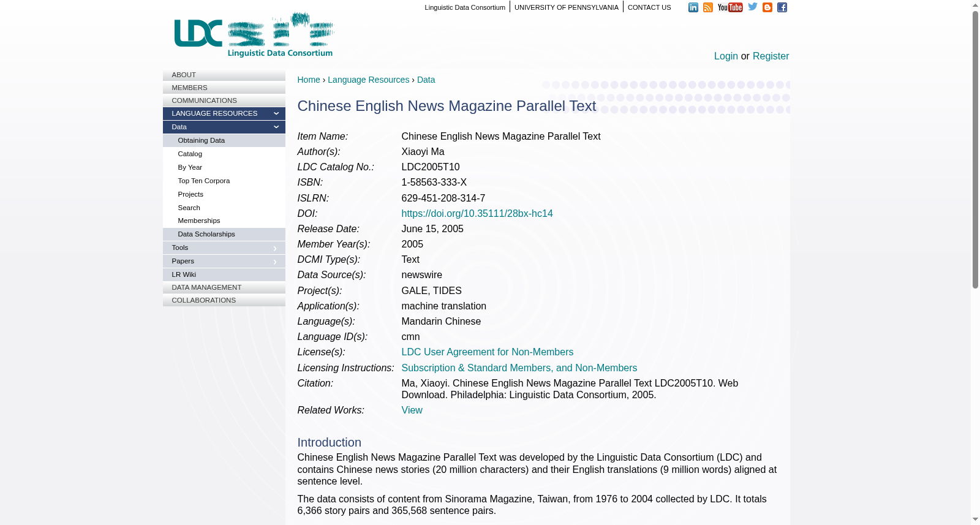Go to Home breadcrumb
This screenshot has height=525, width=980.
[x=309, y=80]
